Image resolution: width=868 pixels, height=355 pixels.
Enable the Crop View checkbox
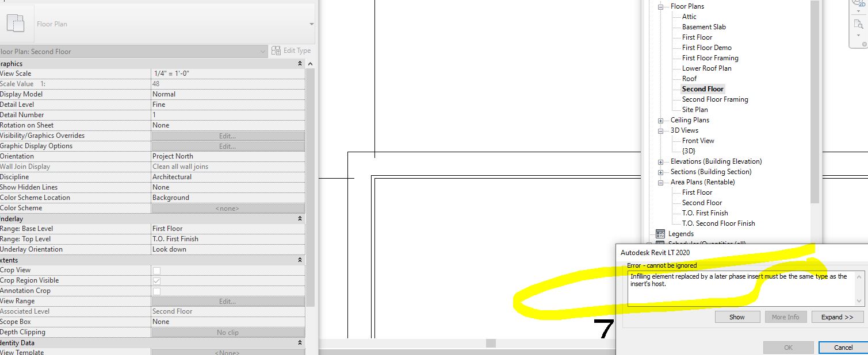coord(156,271)
